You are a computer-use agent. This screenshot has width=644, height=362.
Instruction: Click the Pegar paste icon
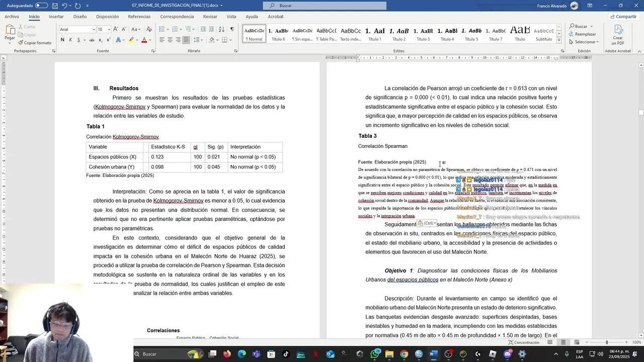point(10,30)
